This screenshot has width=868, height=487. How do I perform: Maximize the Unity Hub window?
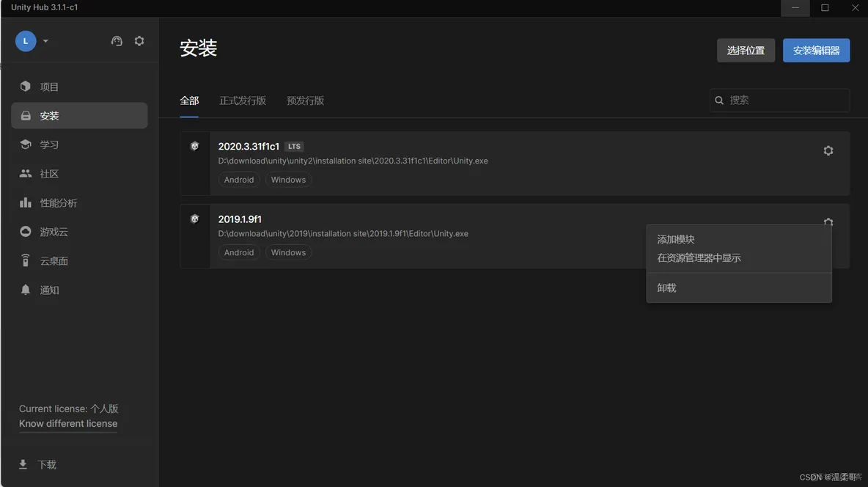pos(825,8)
